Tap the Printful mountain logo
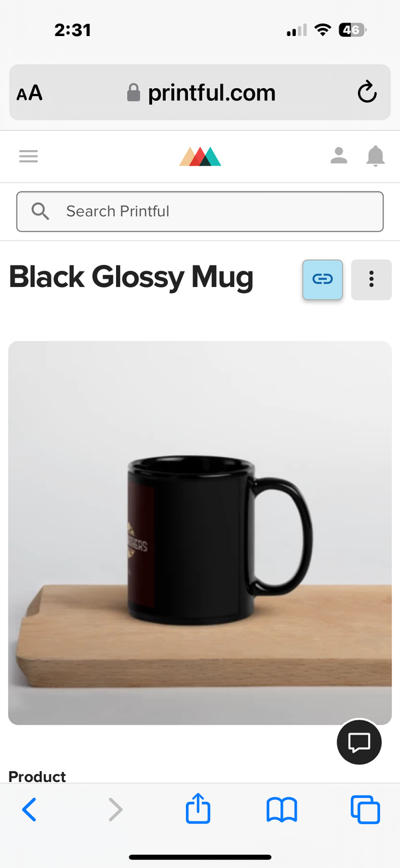 click(200, 156)
